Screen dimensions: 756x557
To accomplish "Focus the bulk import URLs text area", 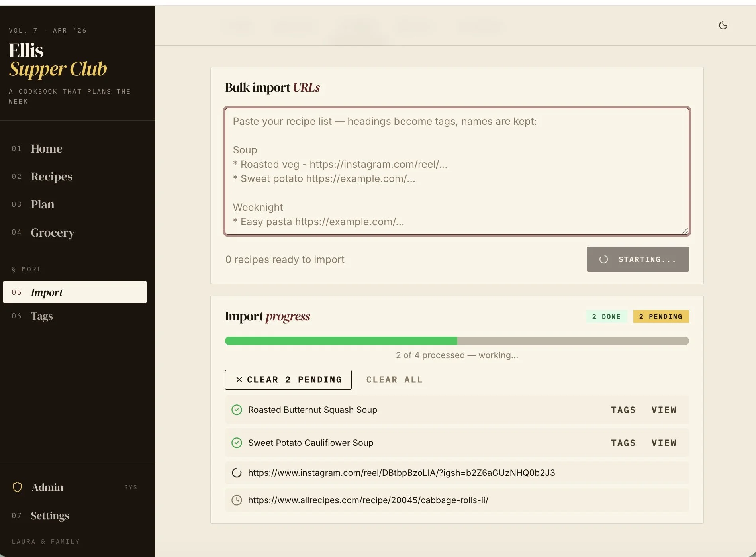I will click(457, 171).
